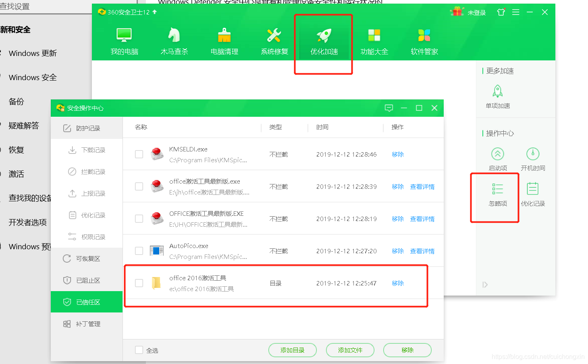Open 备份 in the Settings window

pyautogui.click(x=17, y=101)
